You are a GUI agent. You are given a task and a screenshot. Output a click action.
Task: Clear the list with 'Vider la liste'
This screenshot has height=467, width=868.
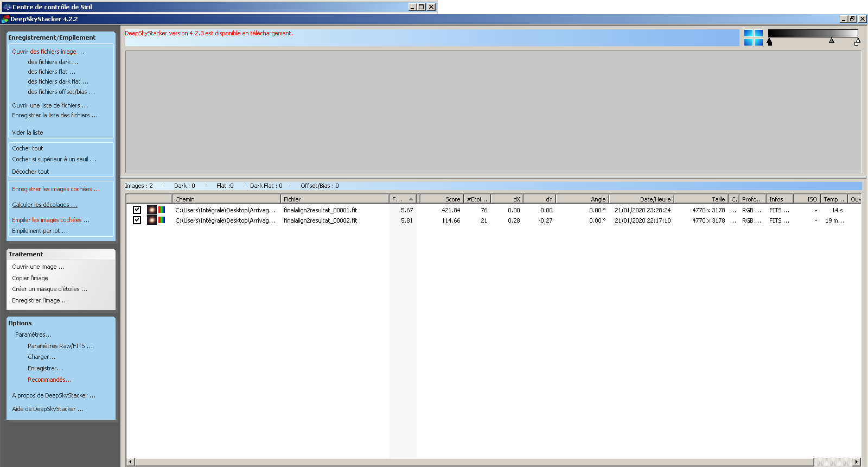point(28,132)
